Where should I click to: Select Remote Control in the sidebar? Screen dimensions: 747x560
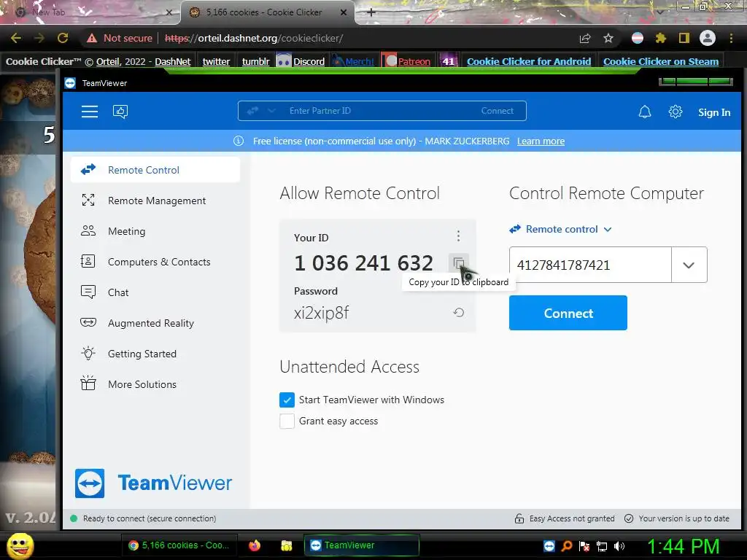coord(155,170)
